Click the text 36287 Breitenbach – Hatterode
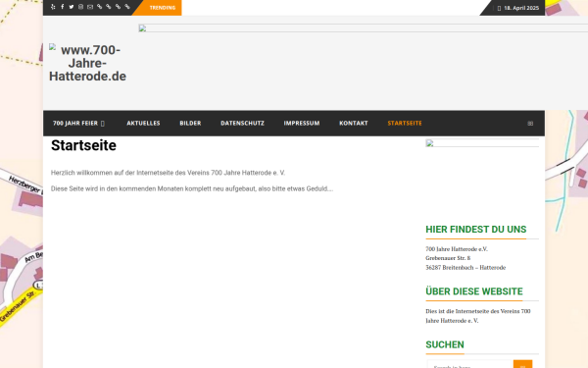 pos(465,267)
